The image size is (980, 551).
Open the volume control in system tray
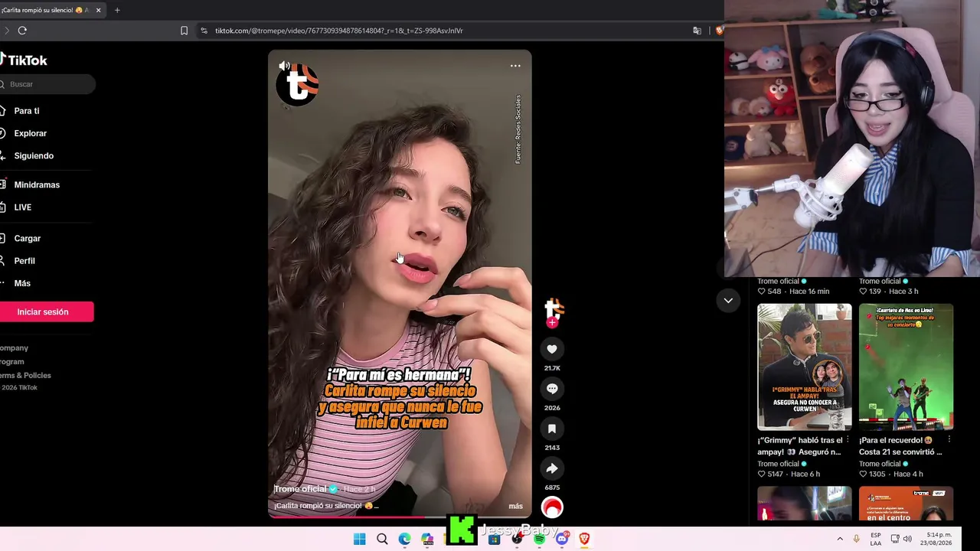908,539
